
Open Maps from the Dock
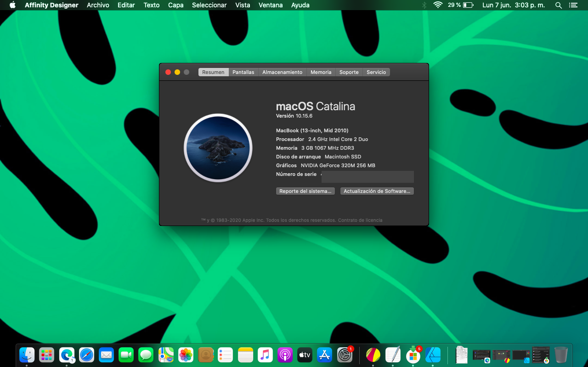pos(166,355)
